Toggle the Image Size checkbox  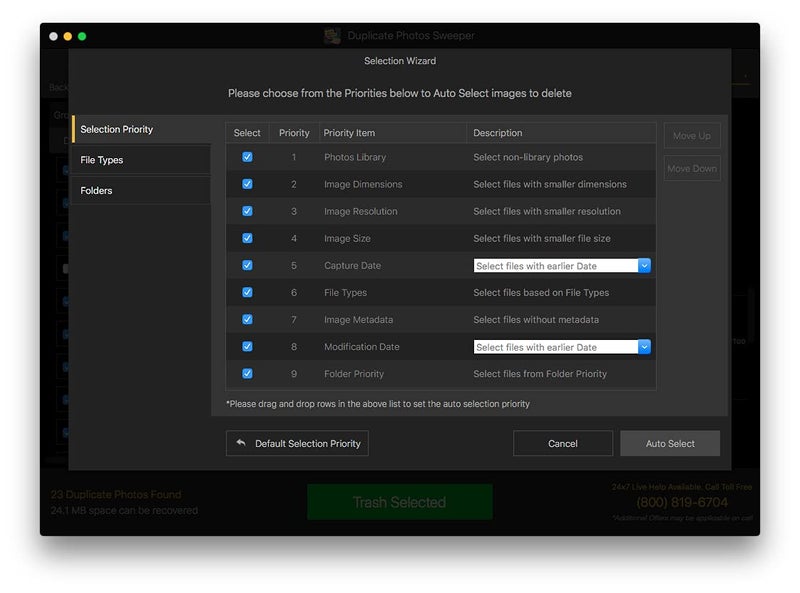(247, 238)
